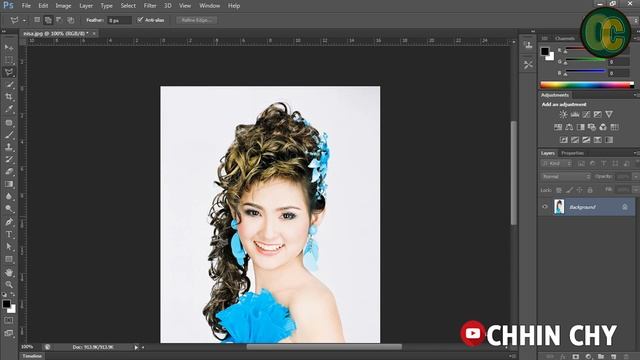Toggle Lock image pixels in Layers

569,190
